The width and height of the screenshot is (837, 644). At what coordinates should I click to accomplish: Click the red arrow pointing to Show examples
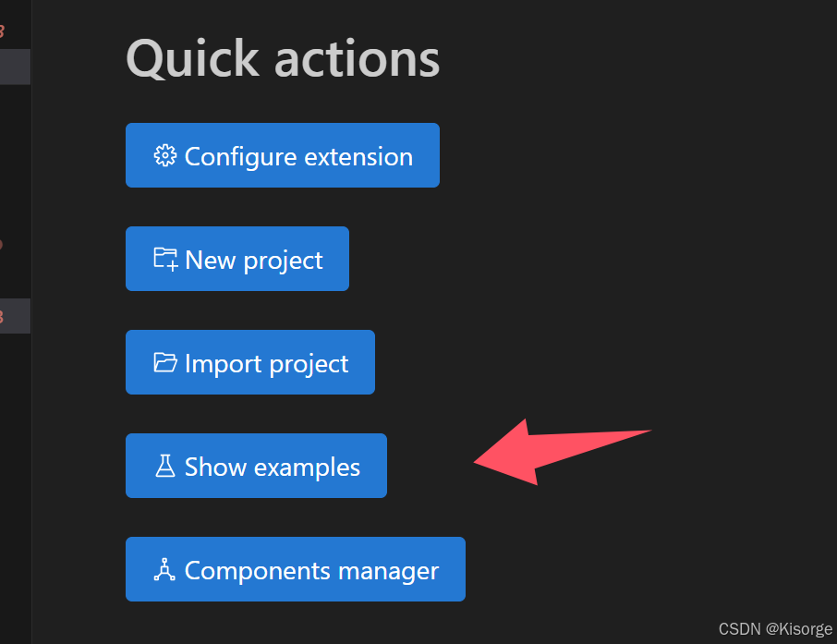tap(562, 452)
